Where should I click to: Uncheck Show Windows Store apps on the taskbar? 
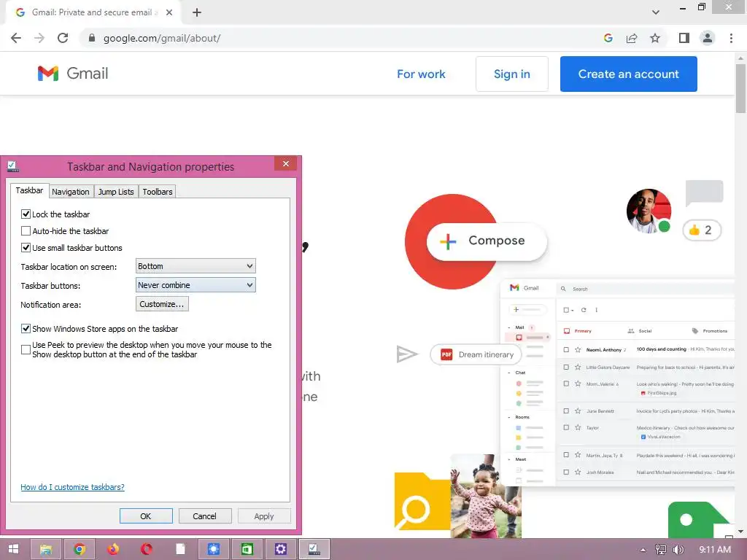click(26, 329)
